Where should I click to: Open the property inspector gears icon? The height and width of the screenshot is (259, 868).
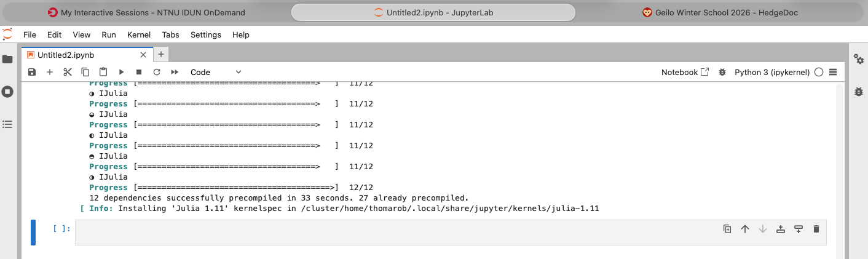click(859, 59)
